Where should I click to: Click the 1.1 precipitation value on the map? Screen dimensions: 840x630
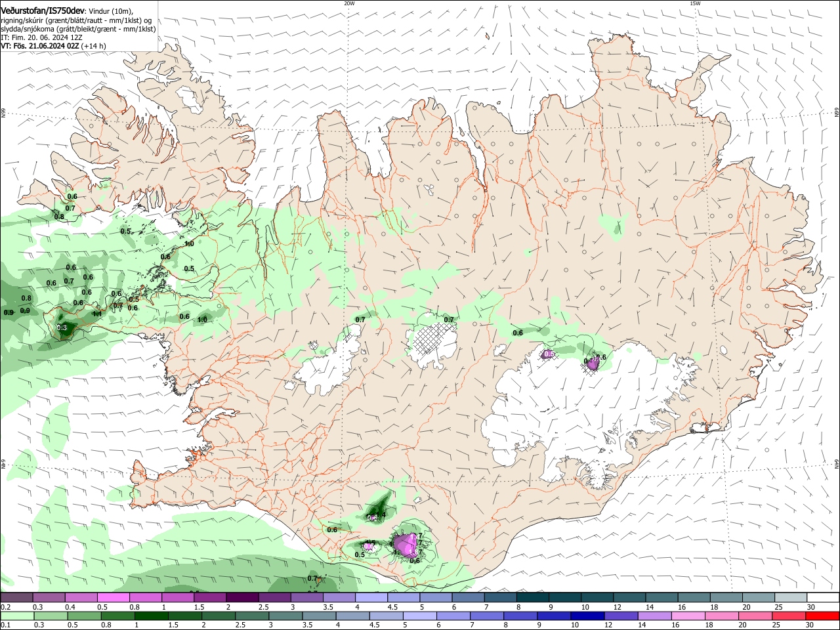point(96,314)
